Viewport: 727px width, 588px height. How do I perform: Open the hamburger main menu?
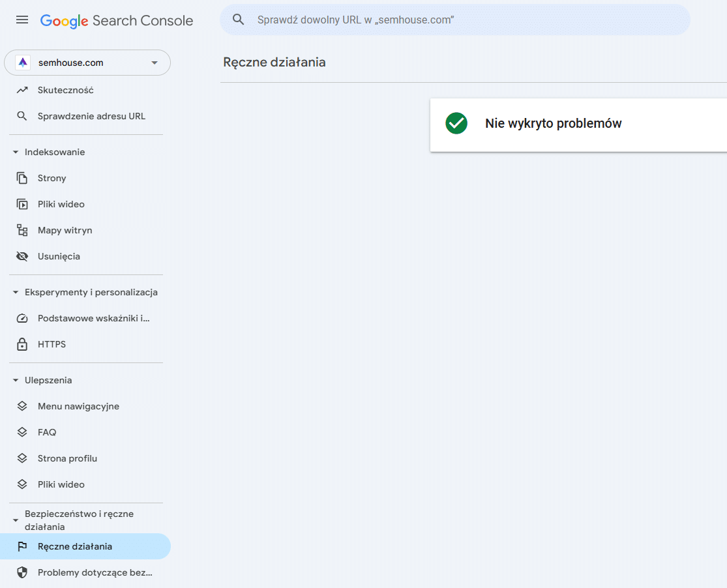tap(22, 20)
